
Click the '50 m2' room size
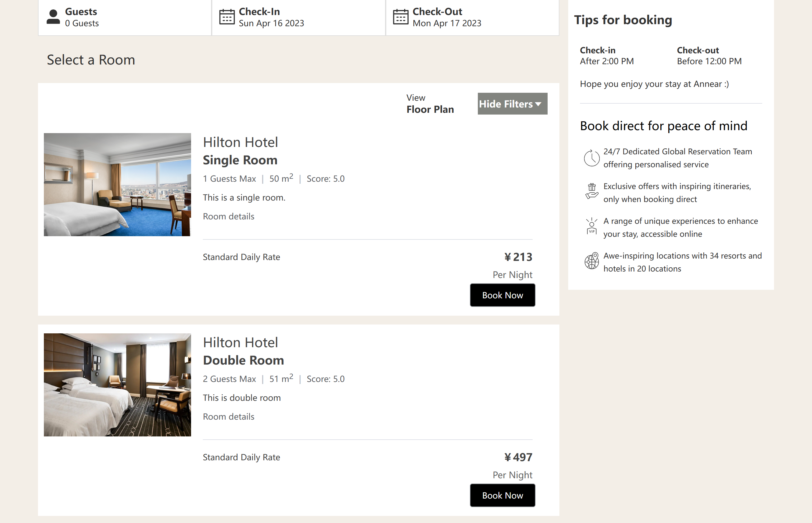coord(281,178)
